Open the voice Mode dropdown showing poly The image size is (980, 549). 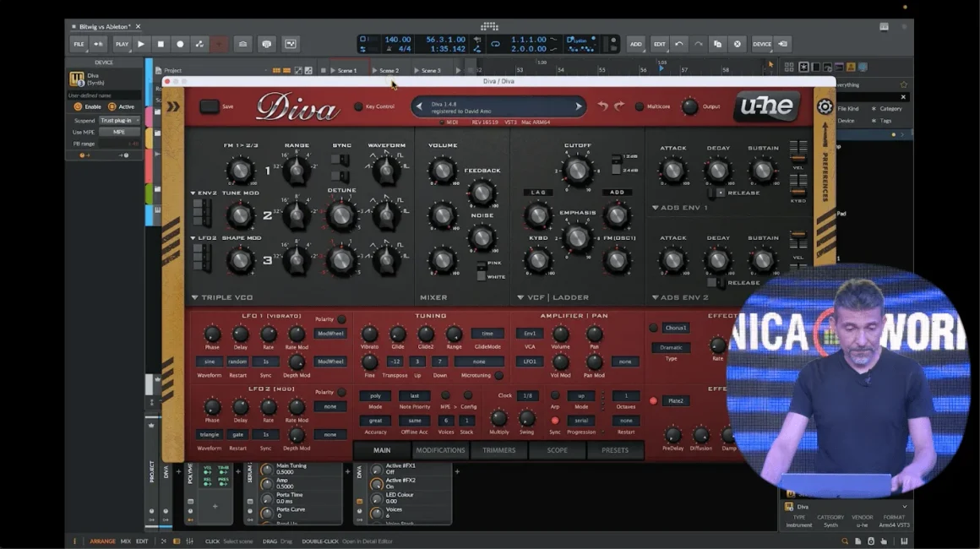click(373, 395)
